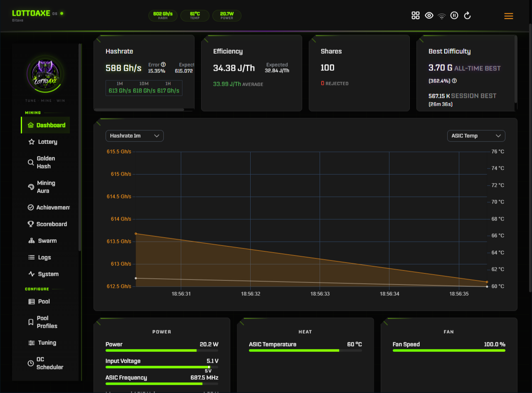The image size is (532, 393).
Task: Click the Power progress bar
Action: 162,351
